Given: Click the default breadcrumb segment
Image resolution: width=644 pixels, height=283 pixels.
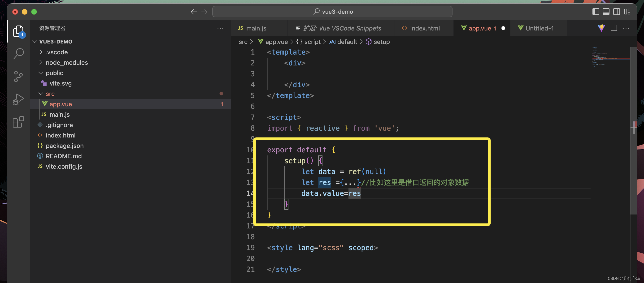Looking at the screenshot, I should tap(343, 42).
